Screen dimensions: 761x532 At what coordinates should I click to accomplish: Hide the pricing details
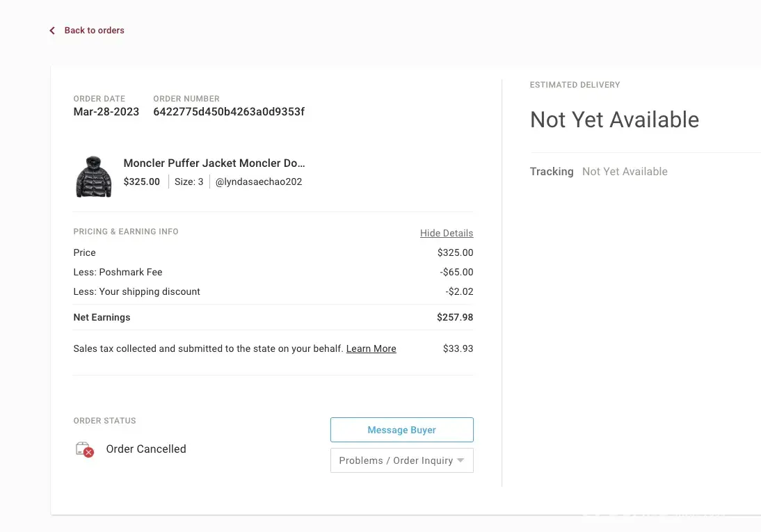pyautogui.click(x=446, y=233)
